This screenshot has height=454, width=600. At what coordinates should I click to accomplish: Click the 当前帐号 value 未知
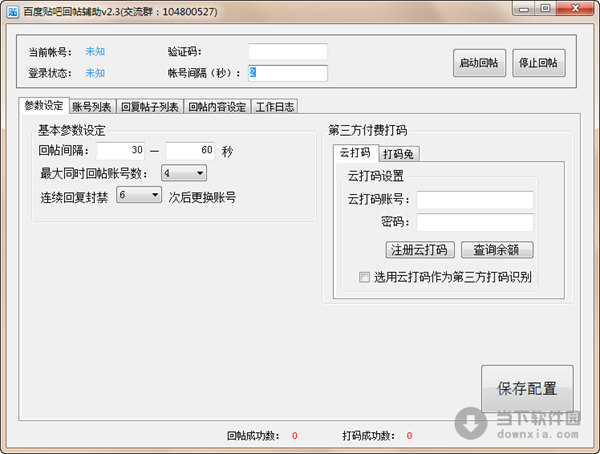click(95, 51)
